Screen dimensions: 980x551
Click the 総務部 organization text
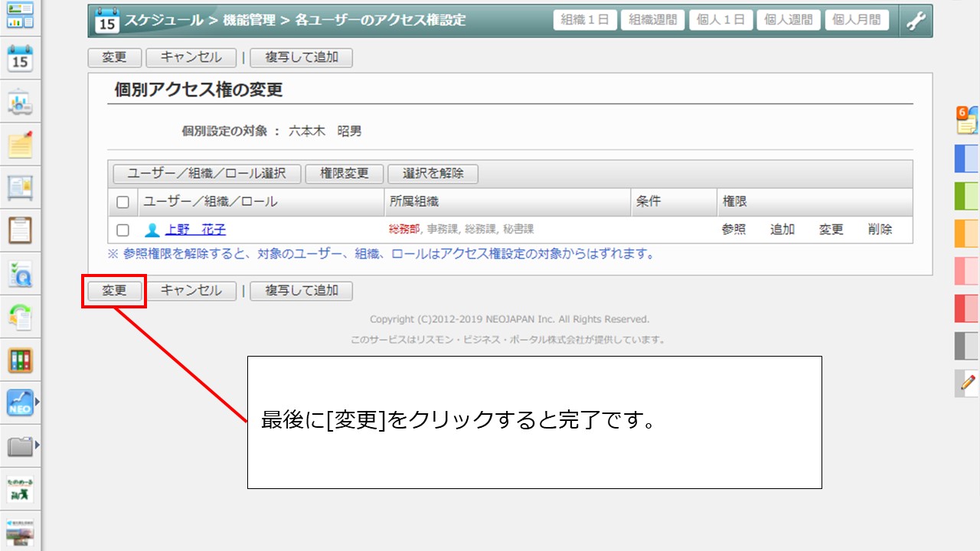[x=404, y=230]
